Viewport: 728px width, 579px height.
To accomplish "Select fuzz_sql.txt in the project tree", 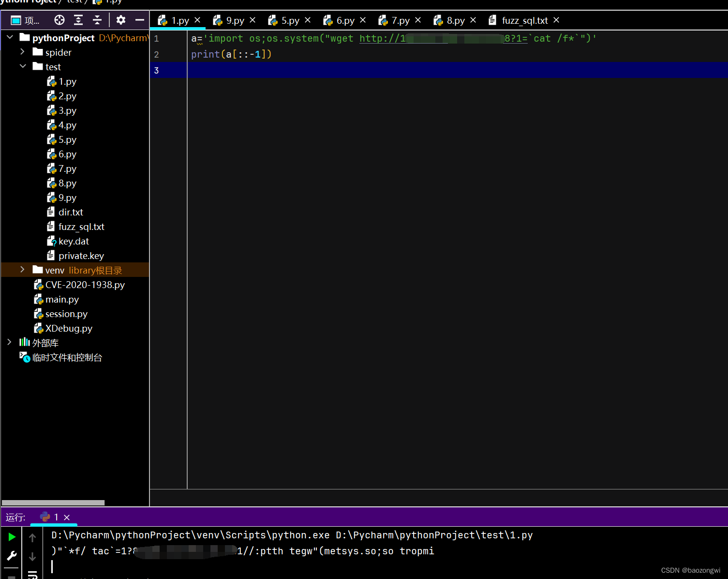I will [x=76, y=227].
